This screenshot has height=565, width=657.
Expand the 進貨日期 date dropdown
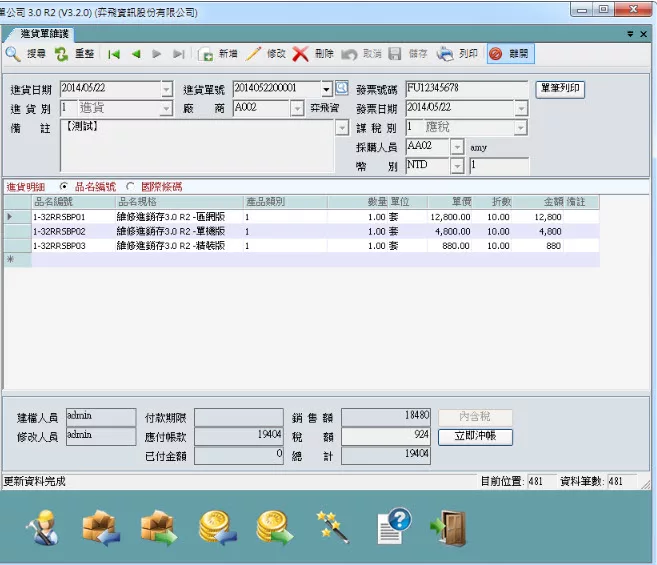pos(166,89)
